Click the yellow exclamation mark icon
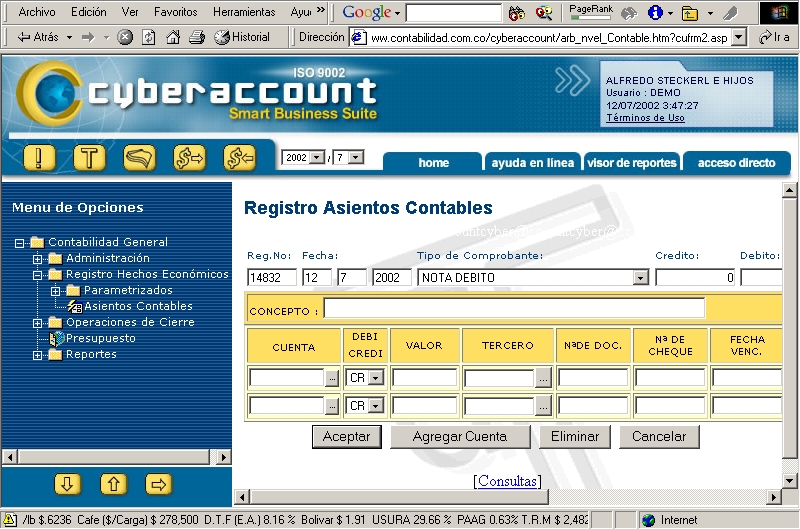 (39, 158)
